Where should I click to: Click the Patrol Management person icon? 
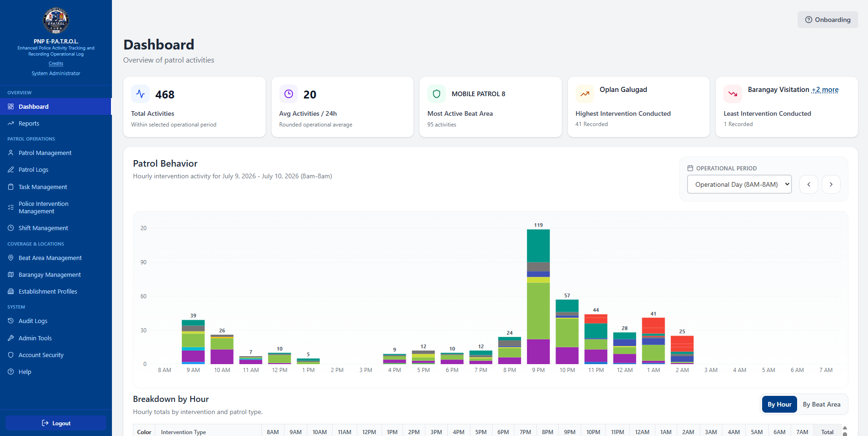pyautogui.click(x=11, y=153)
